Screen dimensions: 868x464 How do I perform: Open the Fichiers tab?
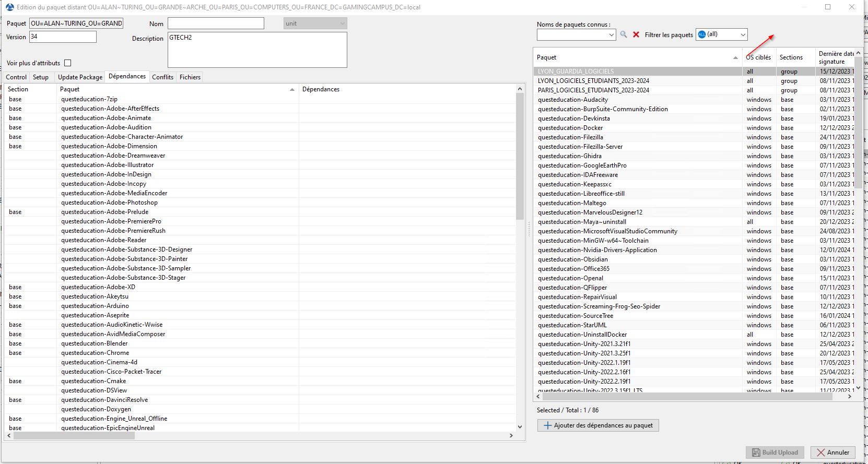click(x=190, y=77)
